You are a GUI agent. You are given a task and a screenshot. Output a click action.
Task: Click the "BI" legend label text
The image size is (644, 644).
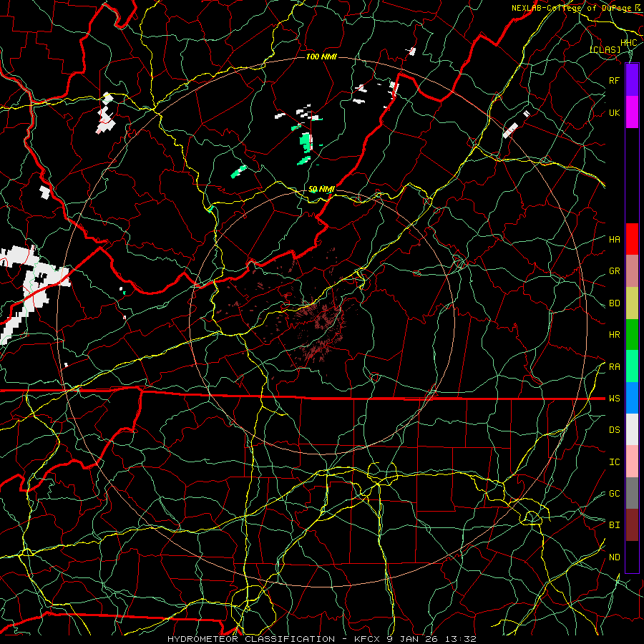(x=615, y=525)
